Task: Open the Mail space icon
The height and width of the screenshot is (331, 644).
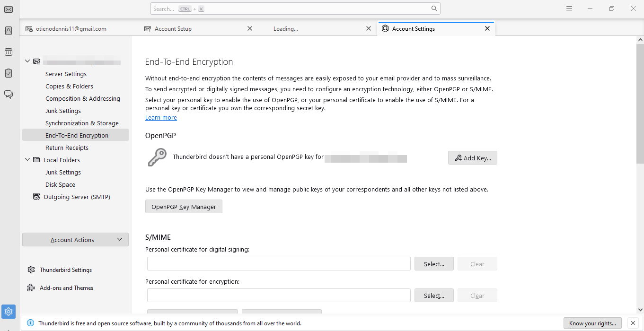Action: pos(9,9)
